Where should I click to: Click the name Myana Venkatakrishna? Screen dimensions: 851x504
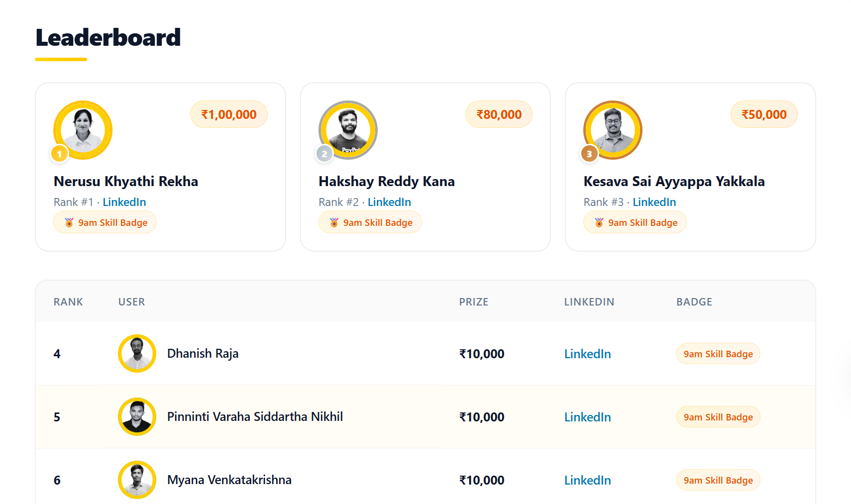(229, 480)
